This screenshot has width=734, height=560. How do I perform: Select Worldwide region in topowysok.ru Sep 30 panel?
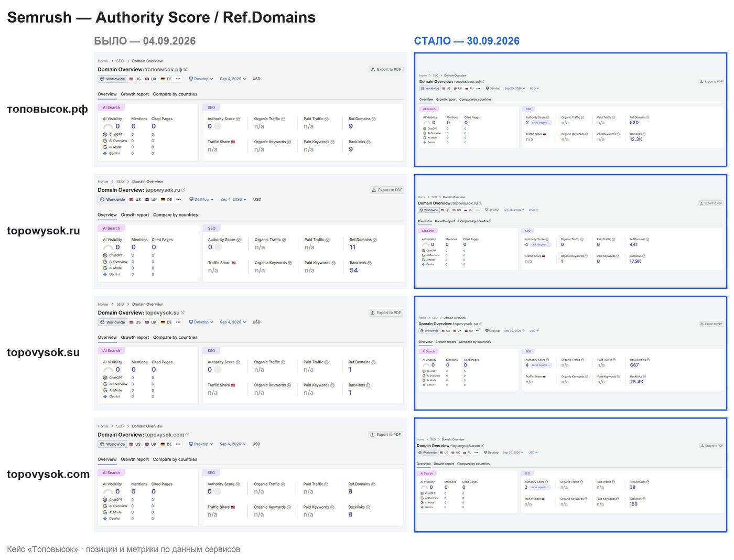(429, 210)
